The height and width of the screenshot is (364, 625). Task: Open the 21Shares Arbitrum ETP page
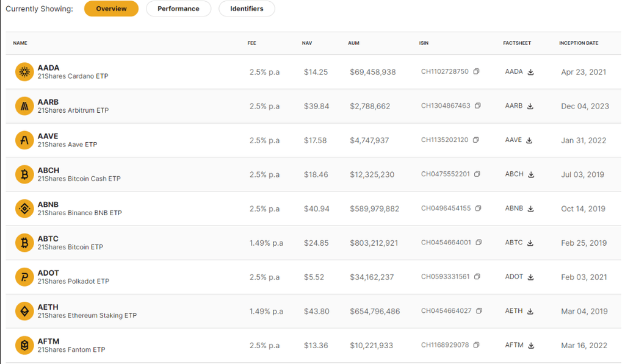(x=73, y=110)
